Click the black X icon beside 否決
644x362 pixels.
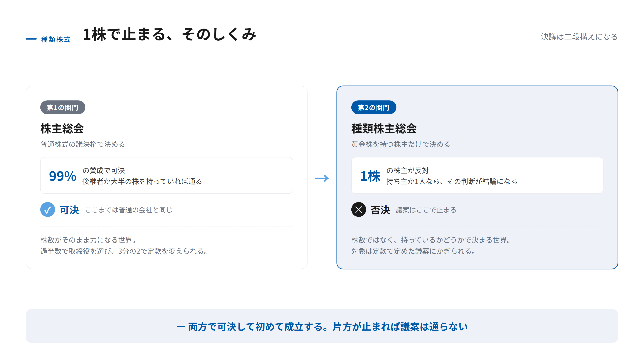[358, 209]
